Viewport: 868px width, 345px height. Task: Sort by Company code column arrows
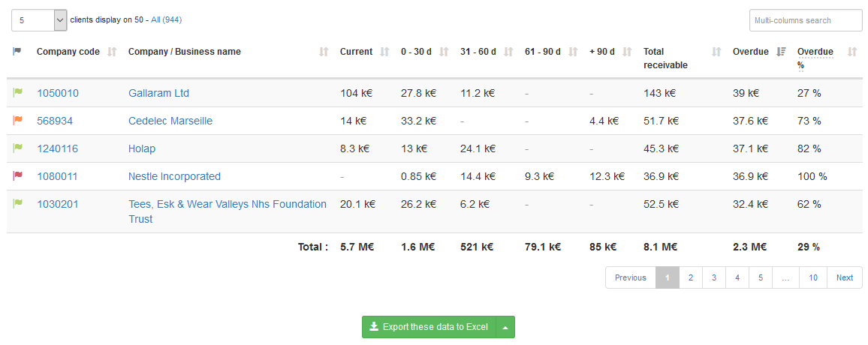[113, 52]
